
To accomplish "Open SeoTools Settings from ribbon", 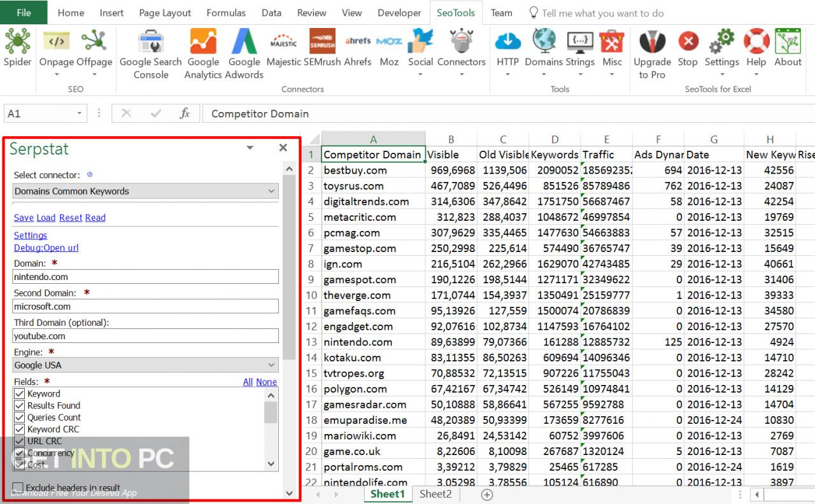I will point(722,53).
